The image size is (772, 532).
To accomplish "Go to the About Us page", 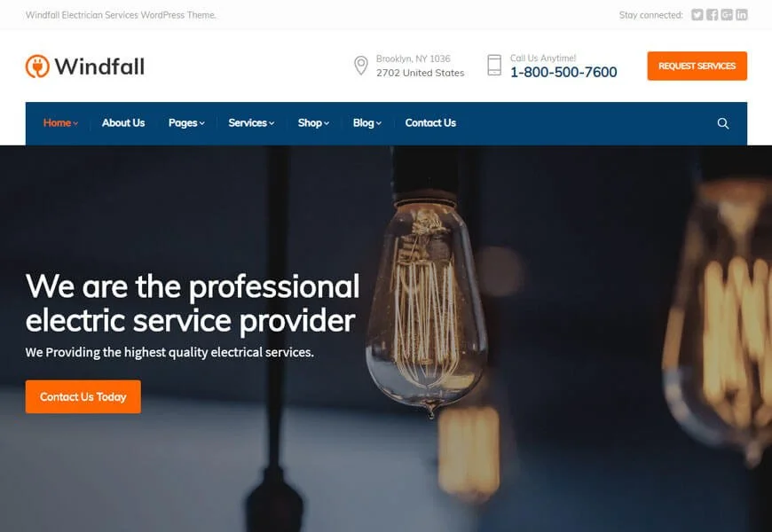I will (123, 123).
